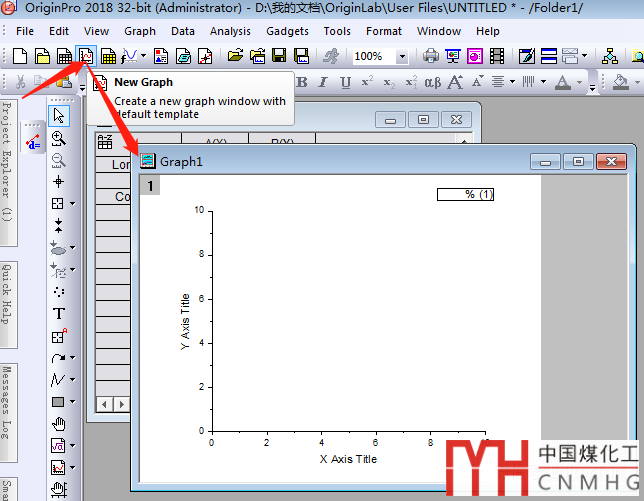Image resolution: width=644 pixels, height=501 pixels.
Task: Open the Gadgets menu
Action: [x=287, y=31]
